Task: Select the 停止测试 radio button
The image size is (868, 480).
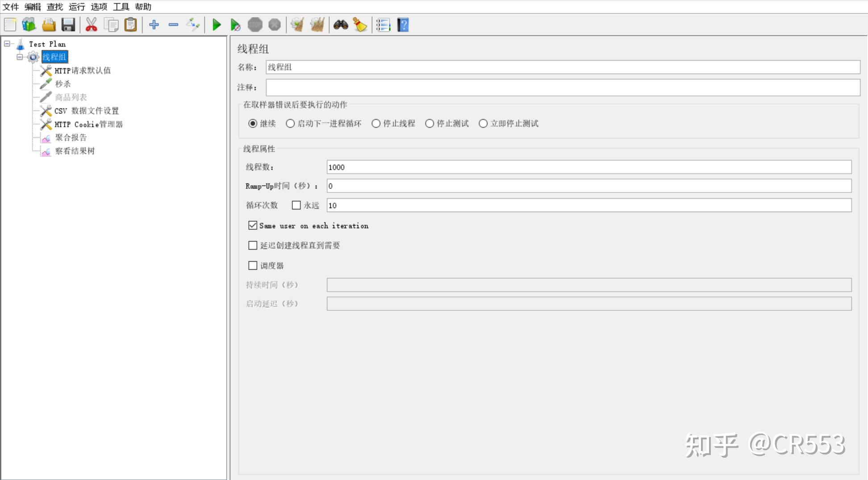Action: [430, 124]
